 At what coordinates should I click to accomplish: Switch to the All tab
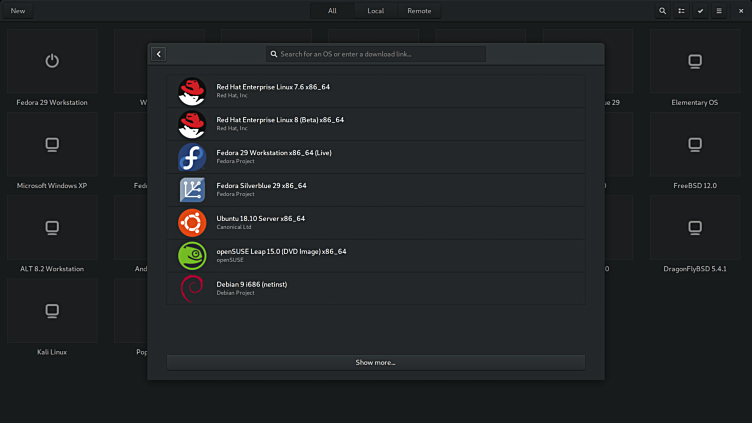[332, 11]
